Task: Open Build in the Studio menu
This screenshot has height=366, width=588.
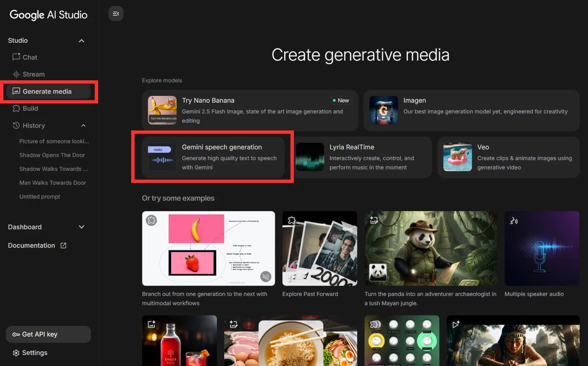Action: [48, 109]
